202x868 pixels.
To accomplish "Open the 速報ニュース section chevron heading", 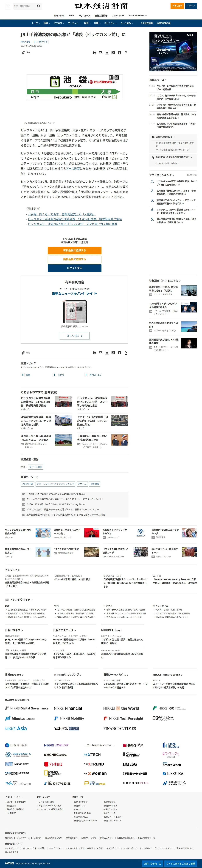I will (x=158, y=80).
